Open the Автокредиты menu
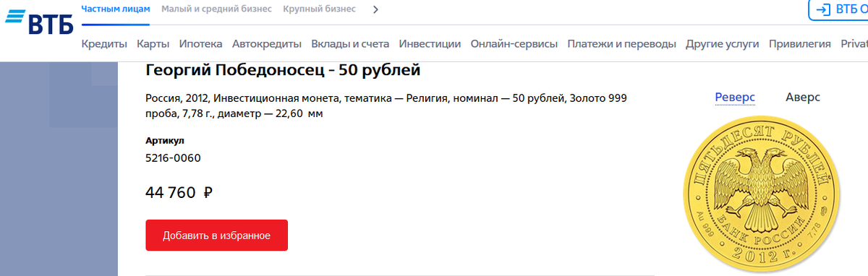 pyautogui.click(x=267, y=44)
